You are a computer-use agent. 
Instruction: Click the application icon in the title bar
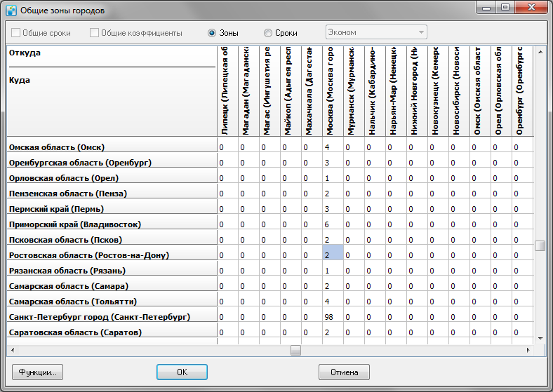point(11,11)
